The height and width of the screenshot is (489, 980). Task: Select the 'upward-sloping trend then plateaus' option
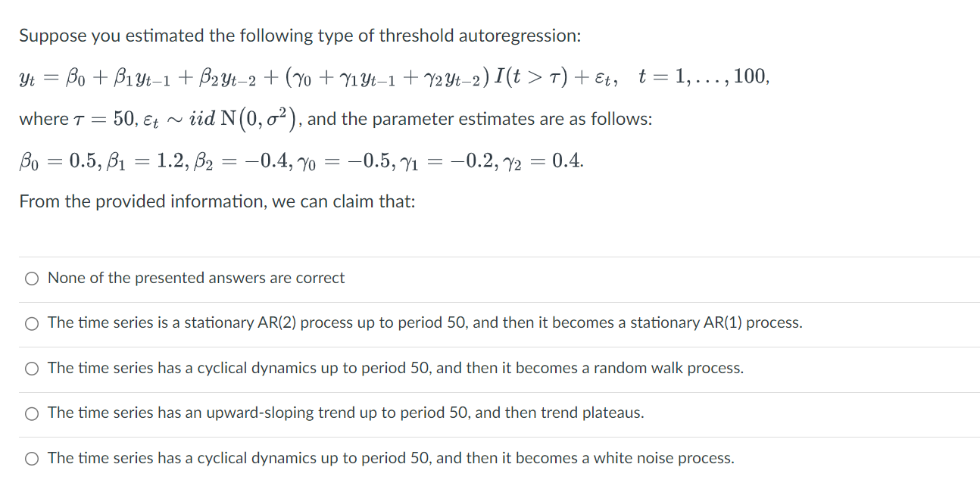(x=31, y=413)
